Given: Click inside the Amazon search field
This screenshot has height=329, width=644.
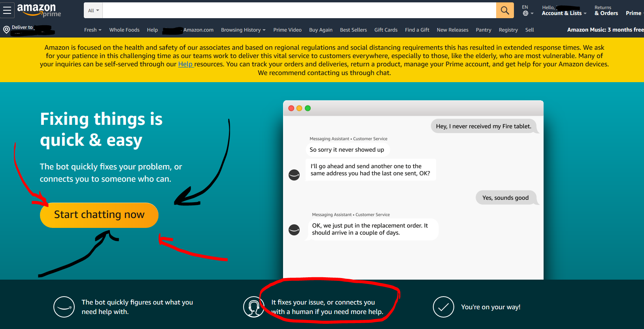Looking at the screenshot, I should (x=299, y=10).
